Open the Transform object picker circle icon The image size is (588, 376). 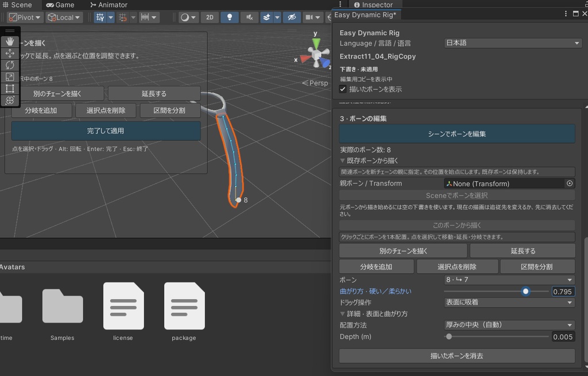coord(570,183)
